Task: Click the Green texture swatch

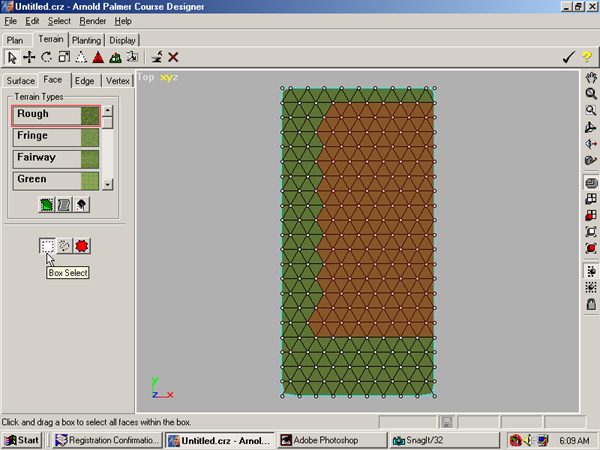Action: tap(90, 181)
